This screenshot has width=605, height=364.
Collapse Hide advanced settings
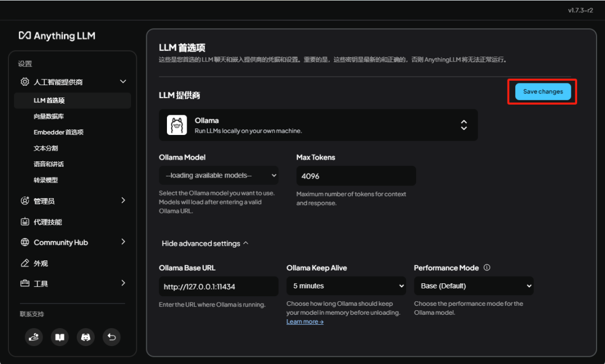[x=205, y=243]
